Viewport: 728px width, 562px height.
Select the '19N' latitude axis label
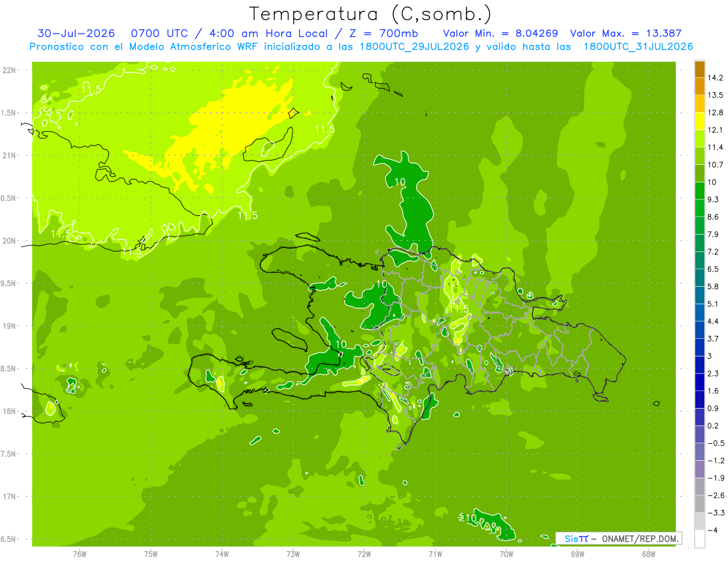[x=8, y=326]
